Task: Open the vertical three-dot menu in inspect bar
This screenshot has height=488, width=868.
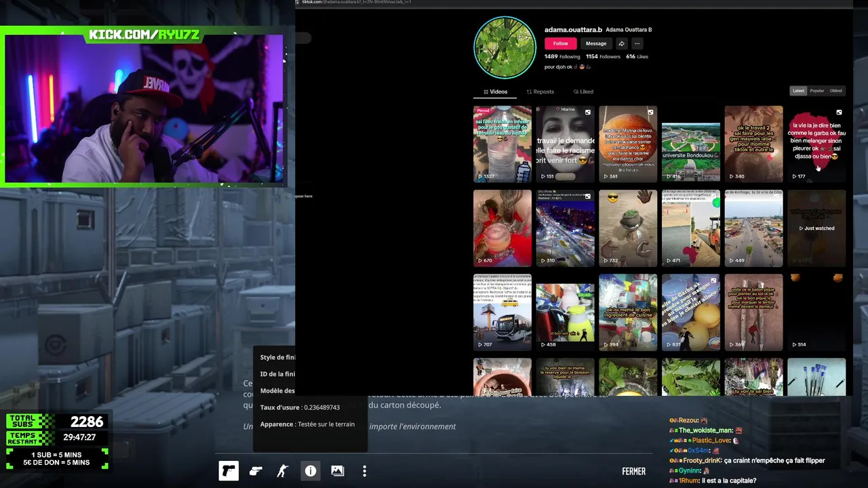Action: [x=364, y=471]
